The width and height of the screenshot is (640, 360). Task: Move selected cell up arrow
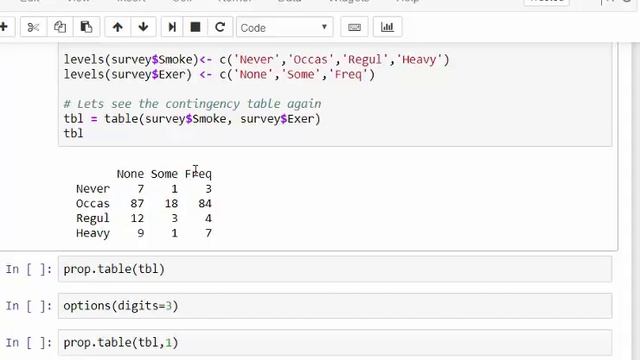[x=118, y=27]
